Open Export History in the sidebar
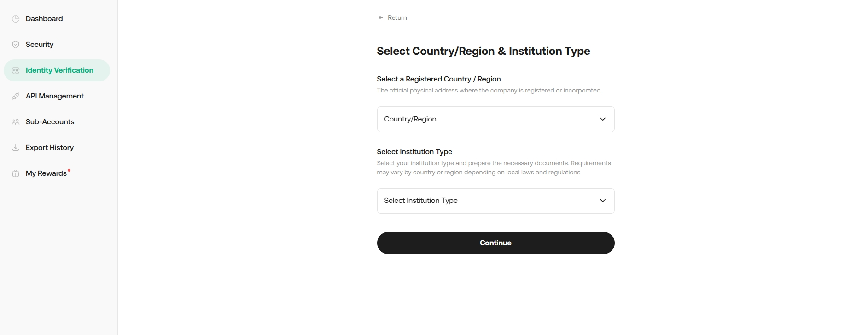 [50, 148]
